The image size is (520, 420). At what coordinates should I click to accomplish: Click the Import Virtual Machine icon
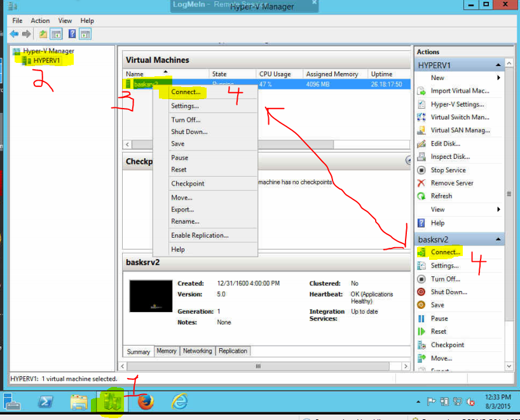(421, 91)
